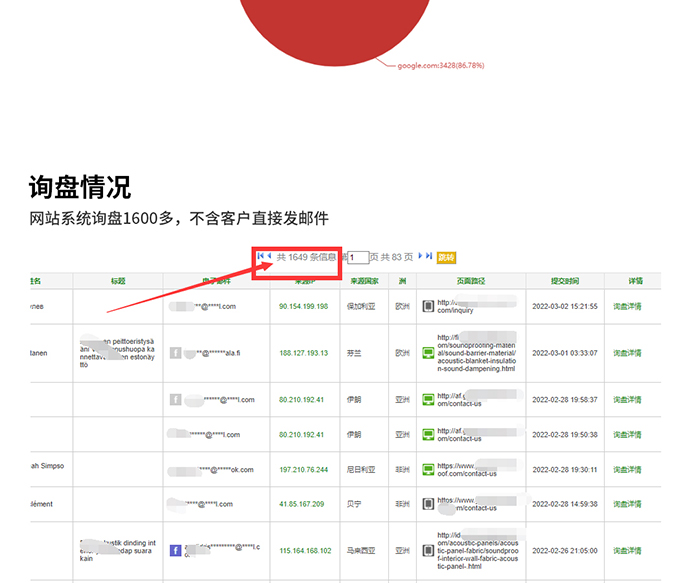Open 询盘详情 for the 2022-02-26 21:05:00 inquiry
Viewport: 700px width, 583px height.
[627, 551]
